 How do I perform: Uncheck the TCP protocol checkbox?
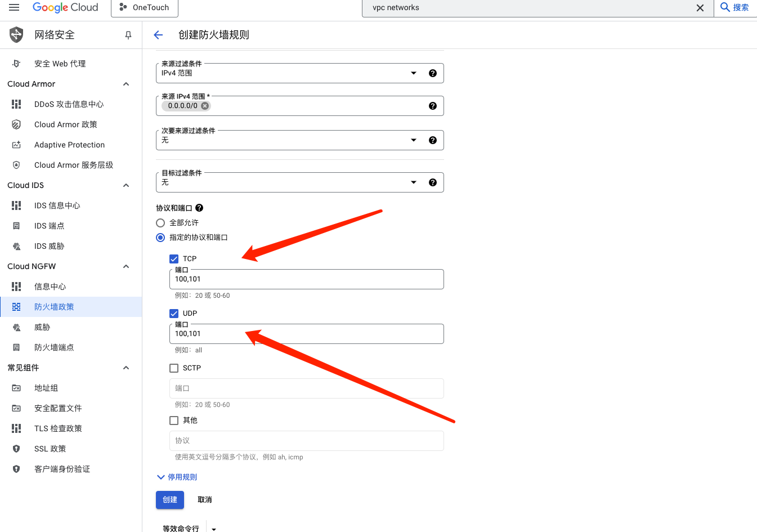174,259
